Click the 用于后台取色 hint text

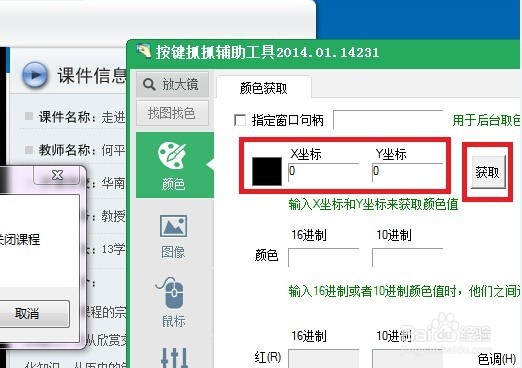pos(486,120)
